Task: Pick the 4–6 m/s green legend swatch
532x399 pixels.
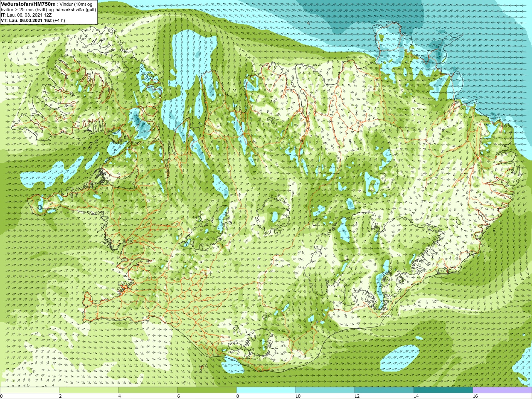Action: 148,390
